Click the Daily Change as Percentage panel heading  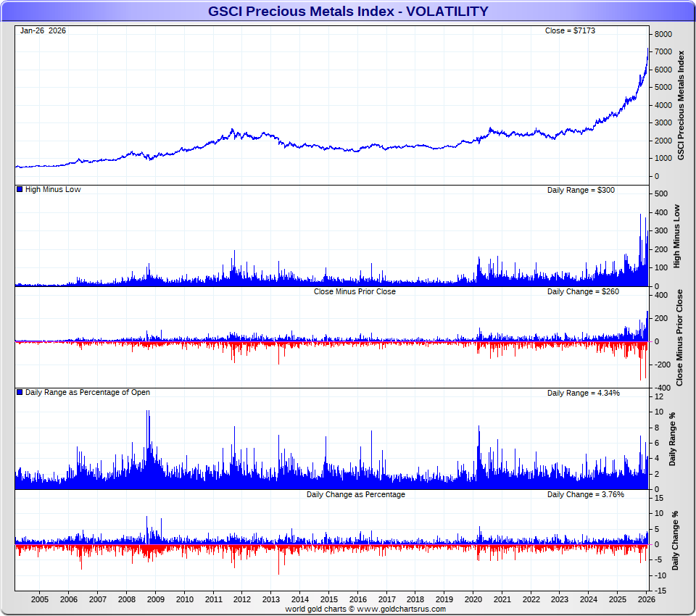[x=355, y=494]
